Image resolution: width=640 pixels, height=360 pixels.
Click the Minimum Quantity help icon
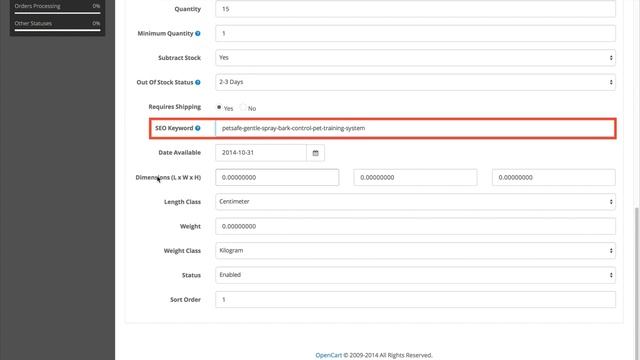pos(198,33)
